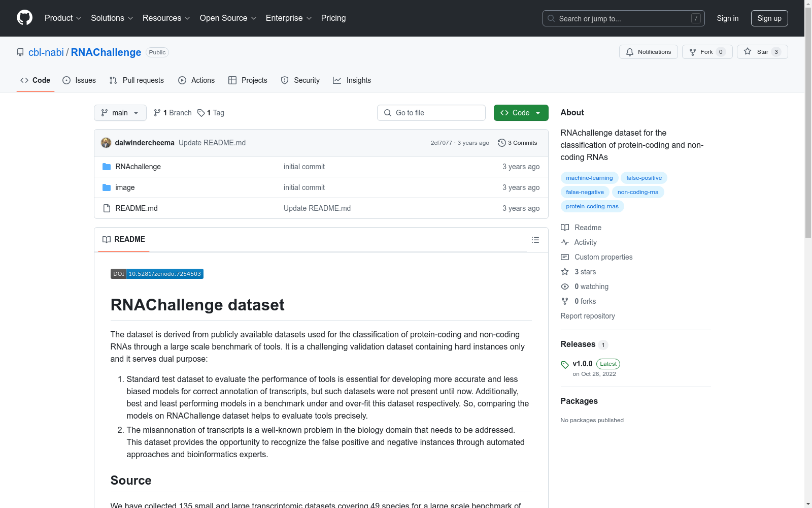The image size is (812, 508).
Task: Click the Go to file search box
Action: coord(431,113)
